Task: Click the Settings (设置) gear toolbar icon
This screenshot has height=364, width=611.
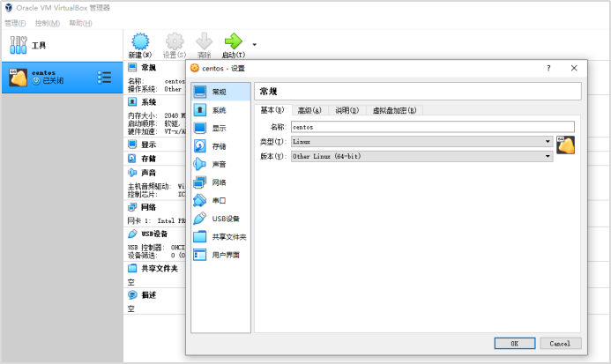Action: [175, 41]
